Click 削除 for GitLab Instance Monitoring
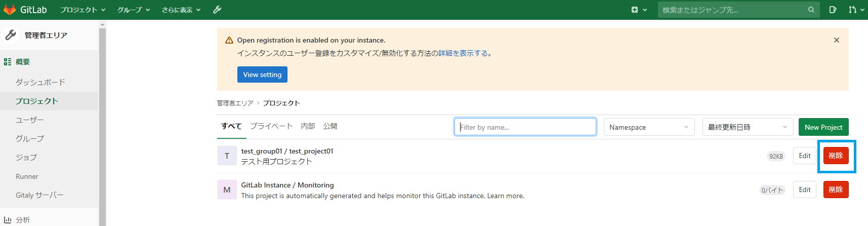The height and width of the screenshot is (226, 868). tap(836, 190)
